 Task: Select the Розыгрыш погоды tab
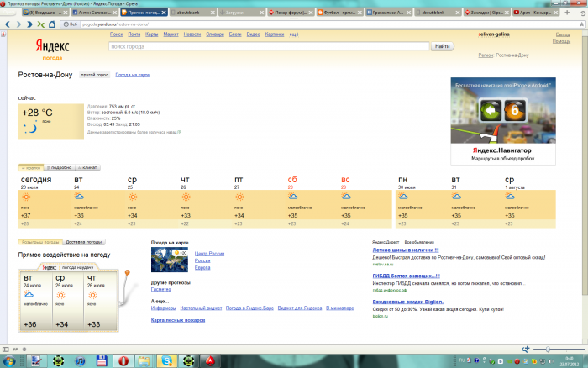pyautogui.click(x=40, y=242)
